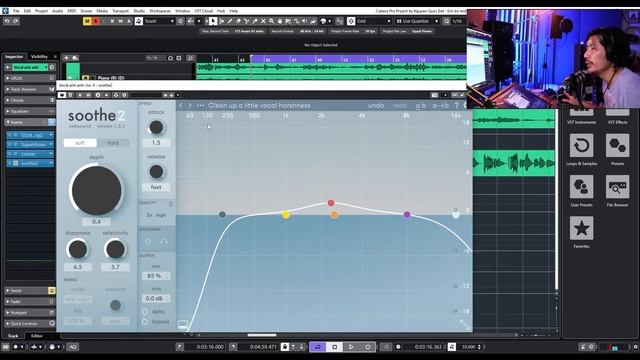Open User Presets in media panel

581,187
